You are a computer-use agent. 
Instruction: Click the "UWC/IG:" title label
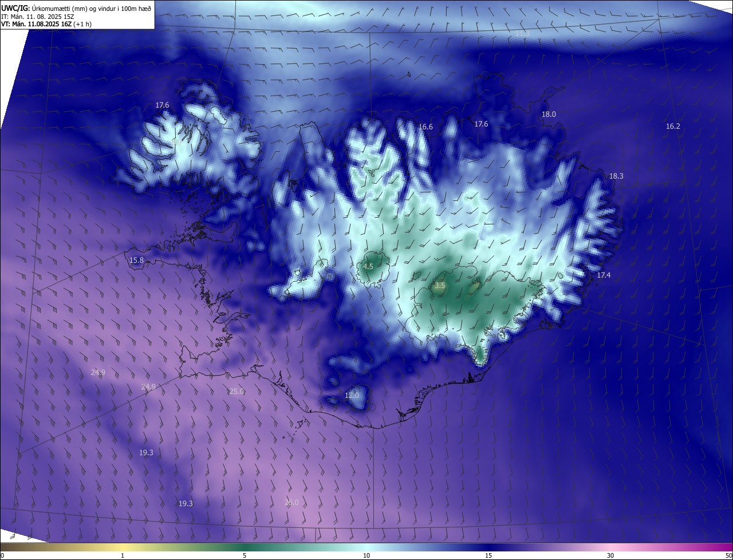pyautogui.click(x=15, y=8)
